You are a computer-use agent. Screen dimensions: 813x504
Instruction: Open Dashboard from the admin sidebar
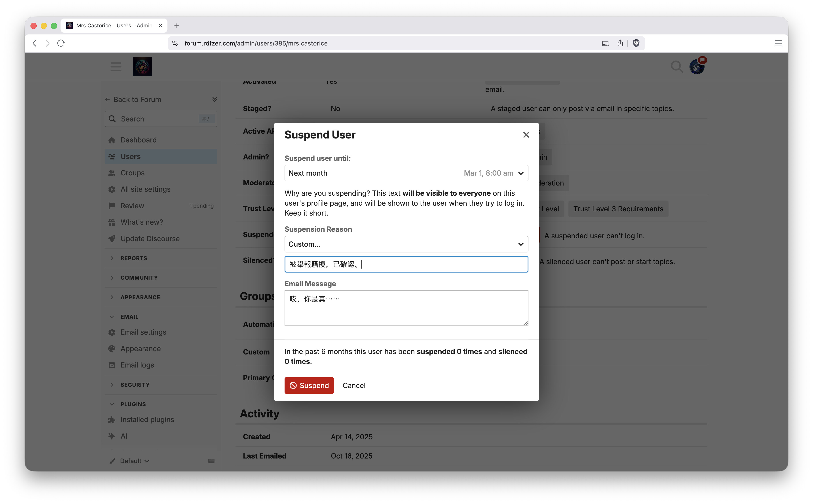pos(138,140)
